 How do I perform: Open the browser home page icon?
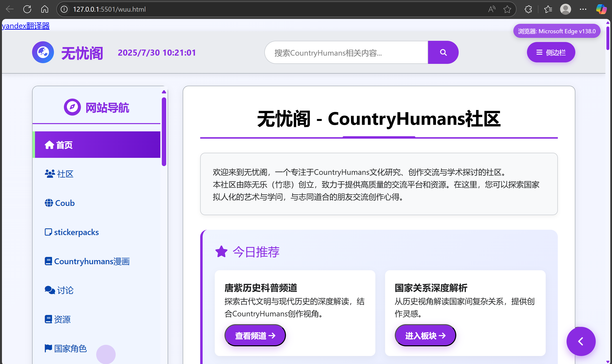(44, 9)
